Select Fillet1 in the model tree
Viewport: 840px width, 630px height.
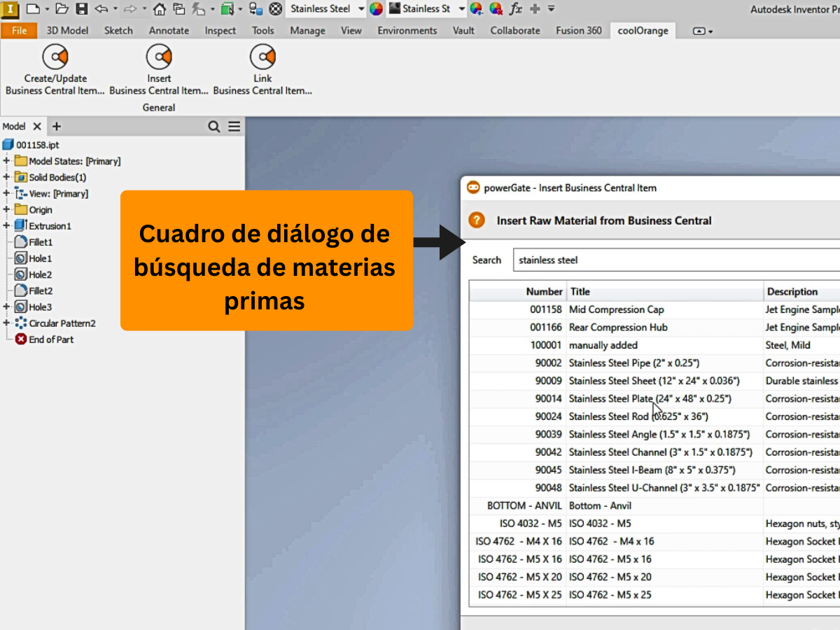click(x=34, y=242)
